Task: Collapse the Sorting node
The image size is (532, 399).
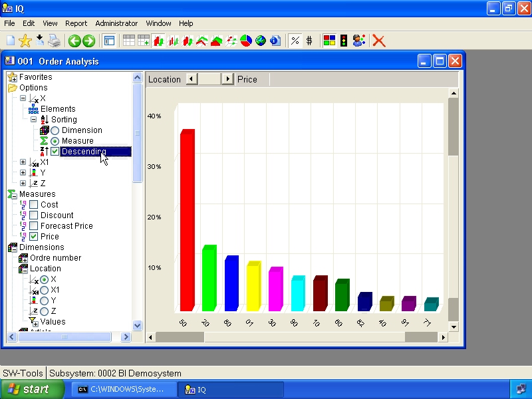Action: click(33, 120)
